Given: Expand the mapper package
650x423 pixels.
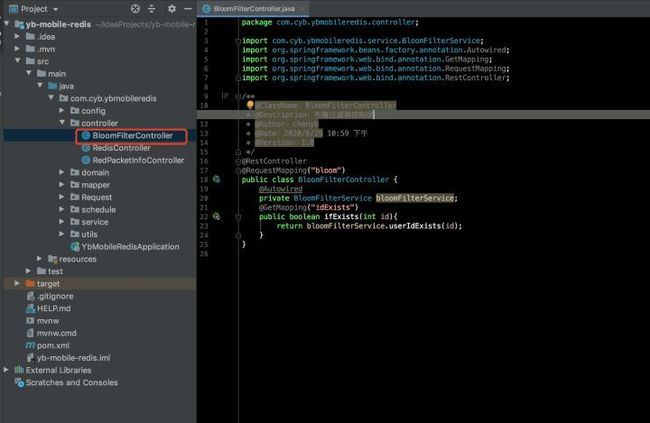Looking at the screenshot, I should pos(62,185).
